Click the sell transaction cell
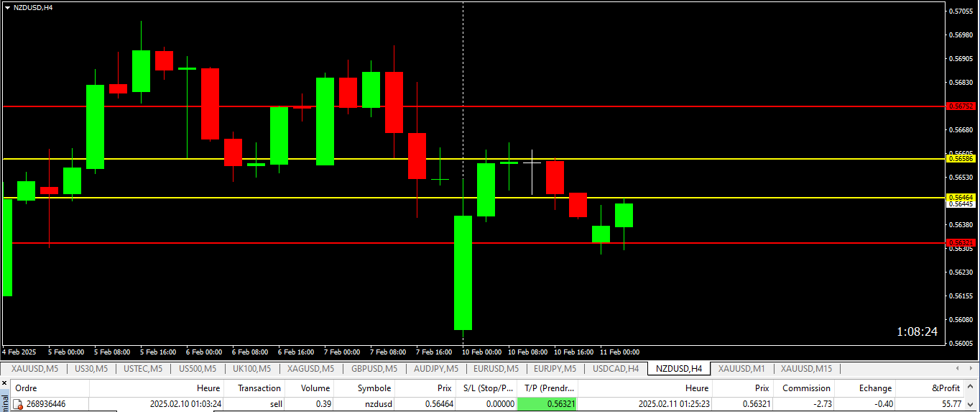 pos(254,404)
